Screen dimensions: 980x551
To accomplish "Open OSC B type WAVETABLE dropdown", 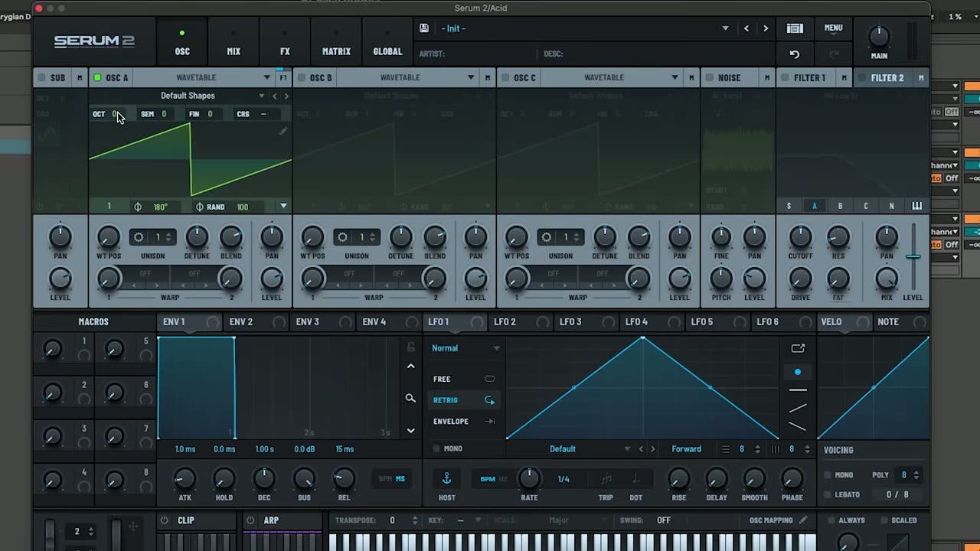I will (x=471, y=77).
